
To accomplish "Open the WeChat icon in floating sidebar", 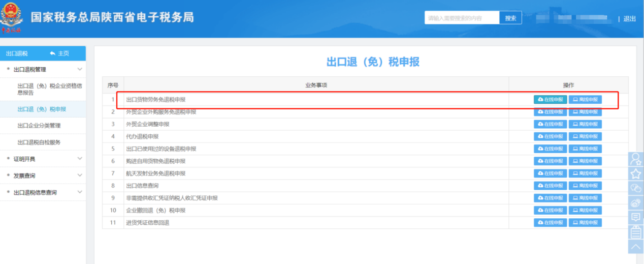I will coord(635,188).
